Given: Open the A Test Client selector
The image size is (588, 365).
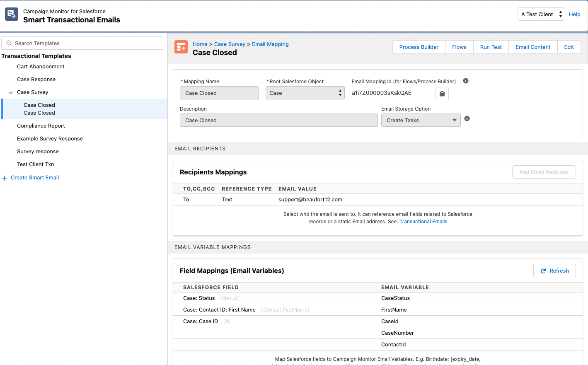Looking at the screenshot, I should tap(541, 14).
